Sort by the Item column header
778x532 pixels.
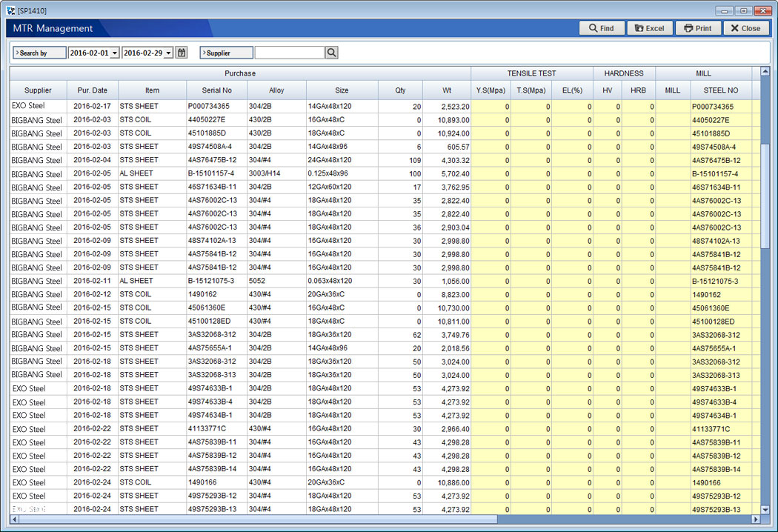tap(153, 90)
